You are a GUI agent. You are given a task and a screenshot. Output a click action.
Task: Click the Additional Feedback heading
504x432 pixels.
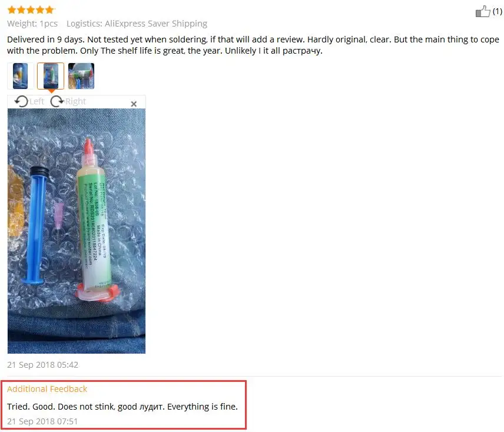tap(47, 389)
